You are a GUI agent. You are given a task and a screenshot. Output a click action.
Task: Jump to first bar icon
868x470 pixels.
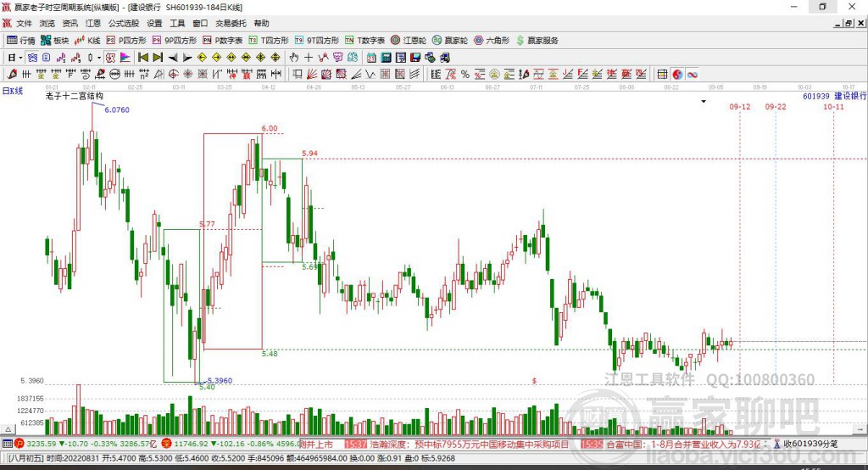142,58
